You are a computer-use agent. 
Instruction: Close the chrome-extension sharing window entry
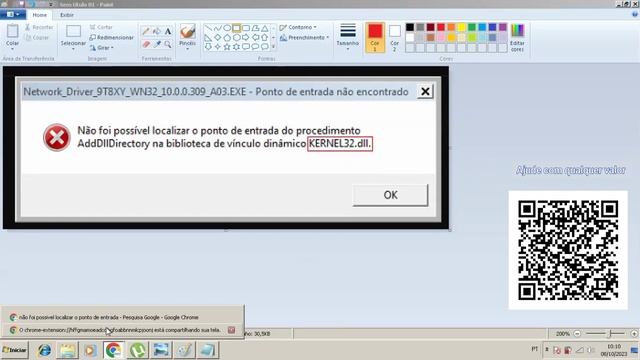tap(231, 330)
